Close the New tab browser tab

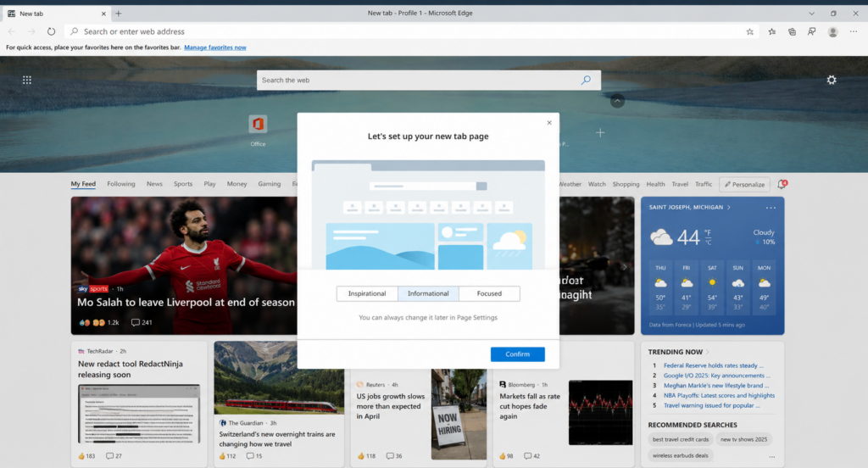pyautogui.click(x=103, y=14)
